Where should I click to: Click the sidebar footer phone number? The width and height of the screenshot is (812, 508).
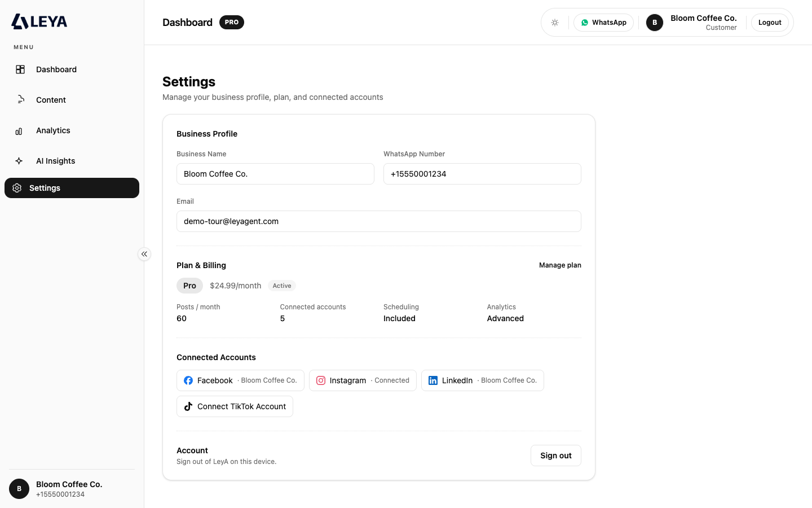tap(60, 494)
